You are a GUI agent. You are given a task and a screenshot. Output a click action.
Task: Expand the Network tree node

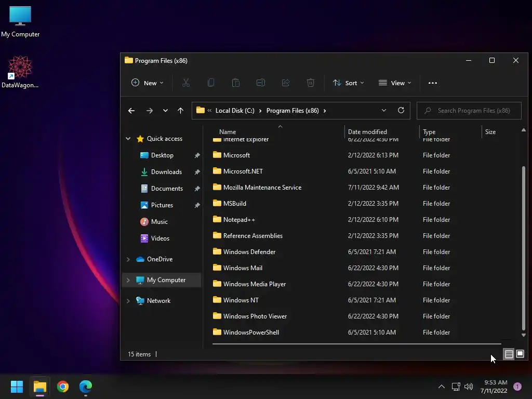[128, 301]
